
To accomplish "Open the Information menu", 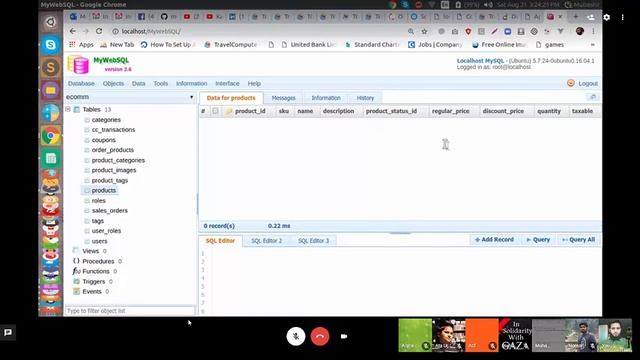I will coord(191,83).
